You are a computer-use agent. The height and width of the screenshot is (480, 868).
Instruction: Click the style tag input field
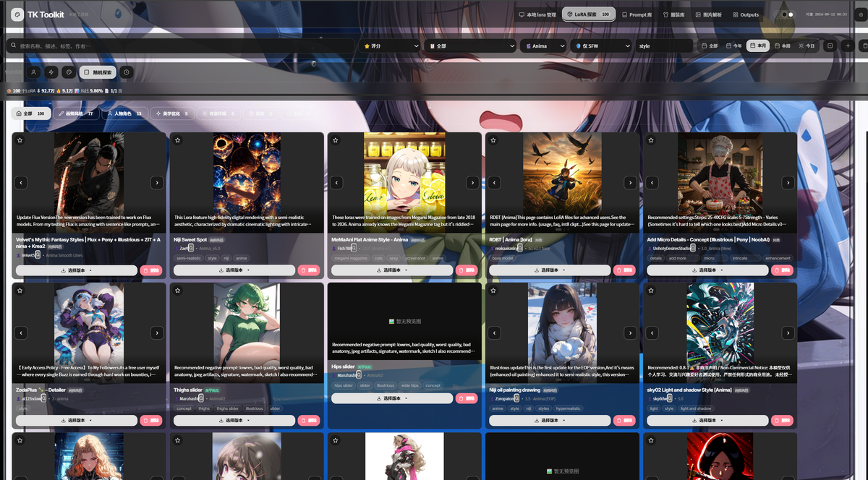[x=663, y=46]
